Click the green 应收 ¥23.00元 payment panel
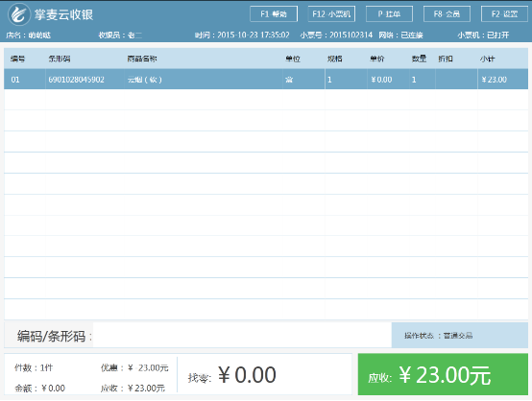The width and height of the screenshot is (532, 401). pyautogui.click(x=443, y=374)
